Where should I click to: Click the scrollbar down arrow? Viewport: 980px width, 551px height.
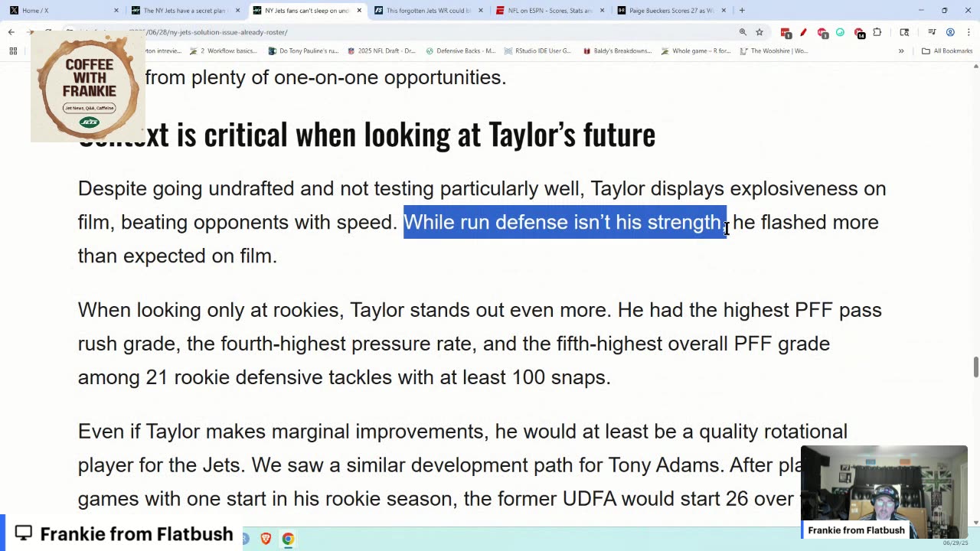(x=975, y=523)
